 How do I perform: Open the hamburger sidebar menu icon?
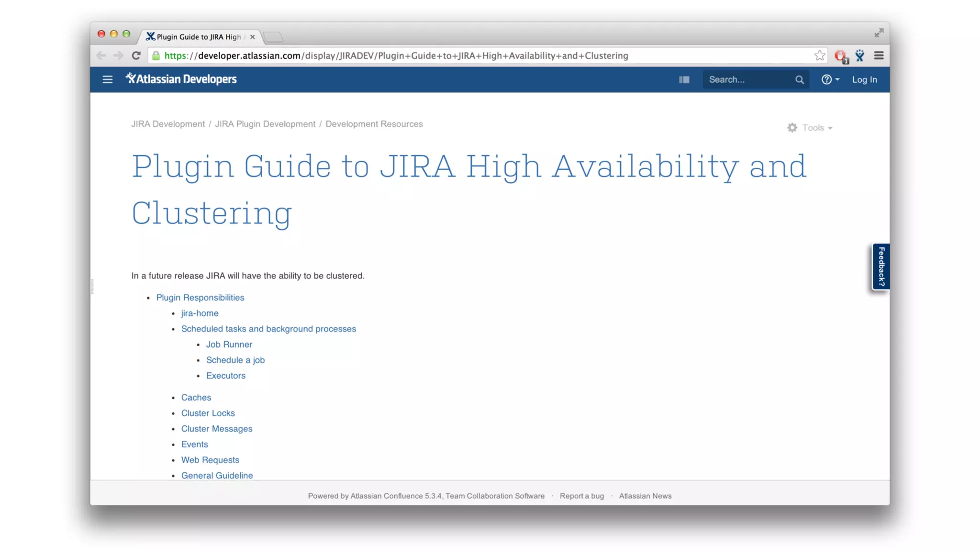107,79
